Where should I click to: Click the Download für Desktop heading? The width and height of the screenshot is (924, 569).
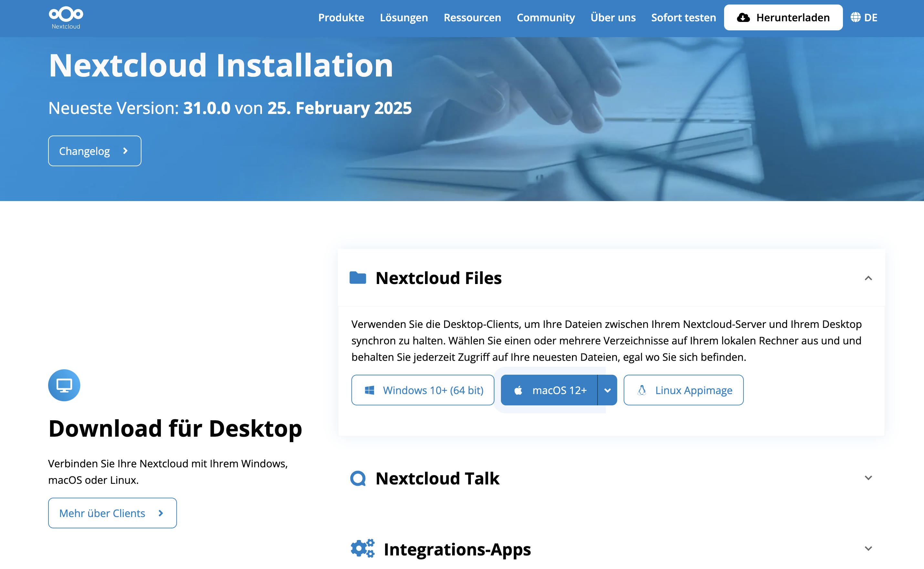(175, 428)
